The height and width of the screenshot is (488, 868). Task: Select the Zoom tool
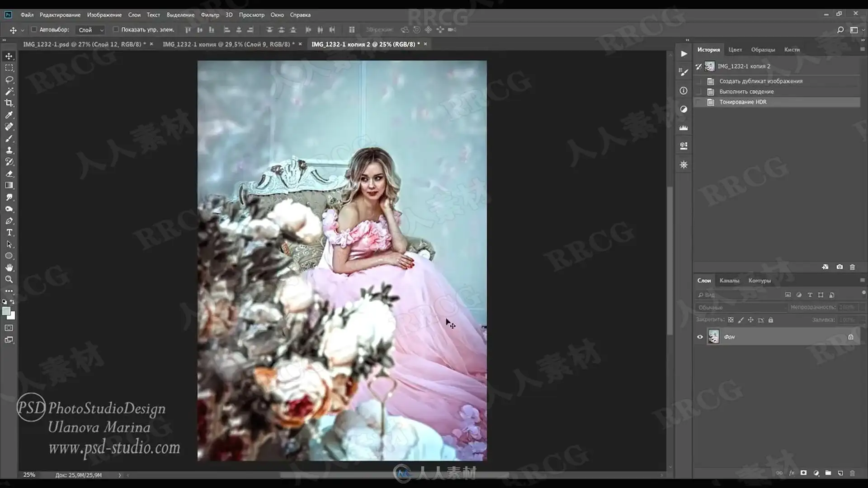click(x=9, y=279)
